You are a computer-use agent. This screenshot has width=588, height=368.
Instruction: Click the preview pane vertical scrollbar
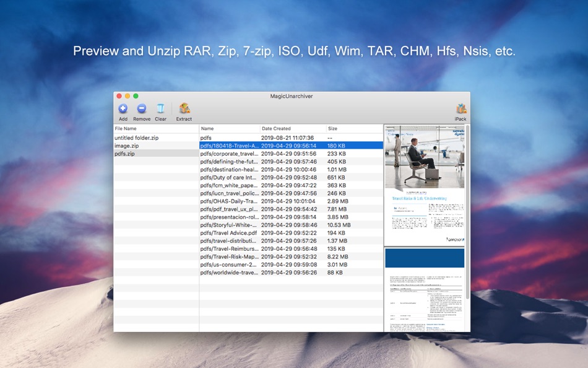468,212
